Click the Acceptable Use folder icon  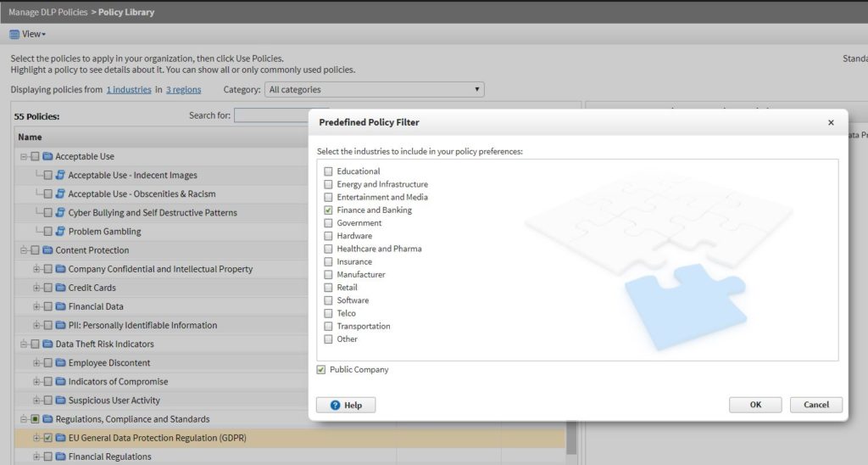coord(47,156)
